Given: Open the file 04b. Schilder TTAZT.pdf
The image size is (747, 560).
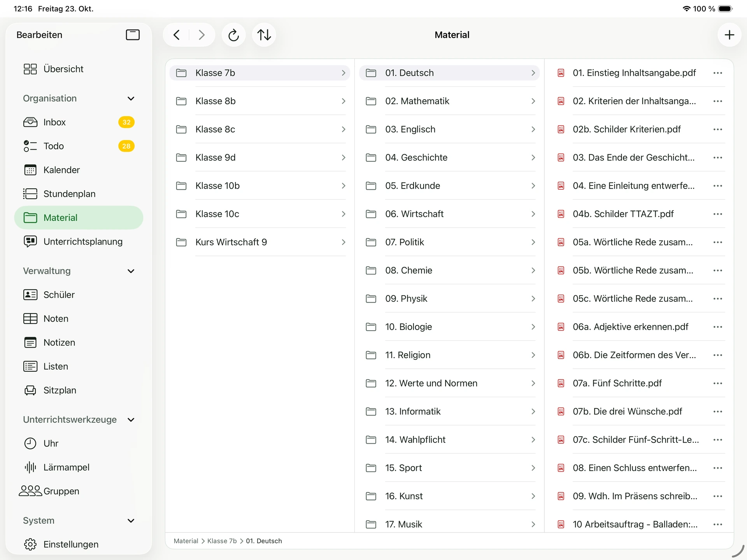Looking at the screenshot, I should (623, 214).
